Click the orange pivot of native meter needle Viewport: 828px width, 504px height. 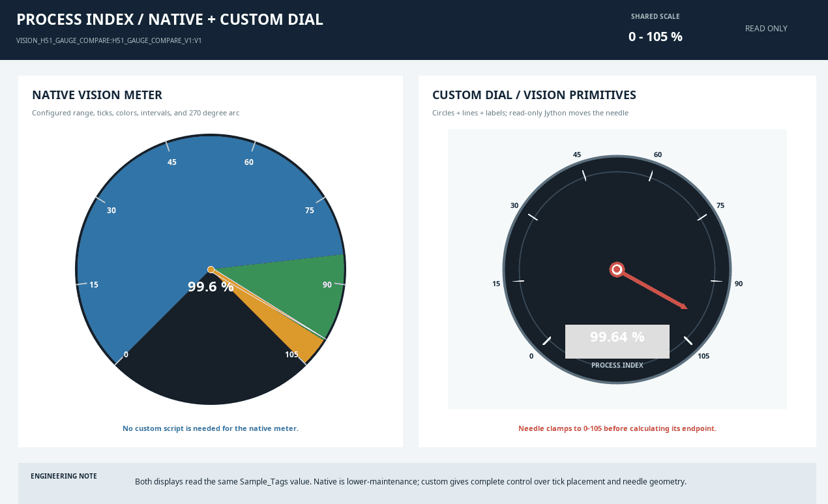click(x=211, y=269)
